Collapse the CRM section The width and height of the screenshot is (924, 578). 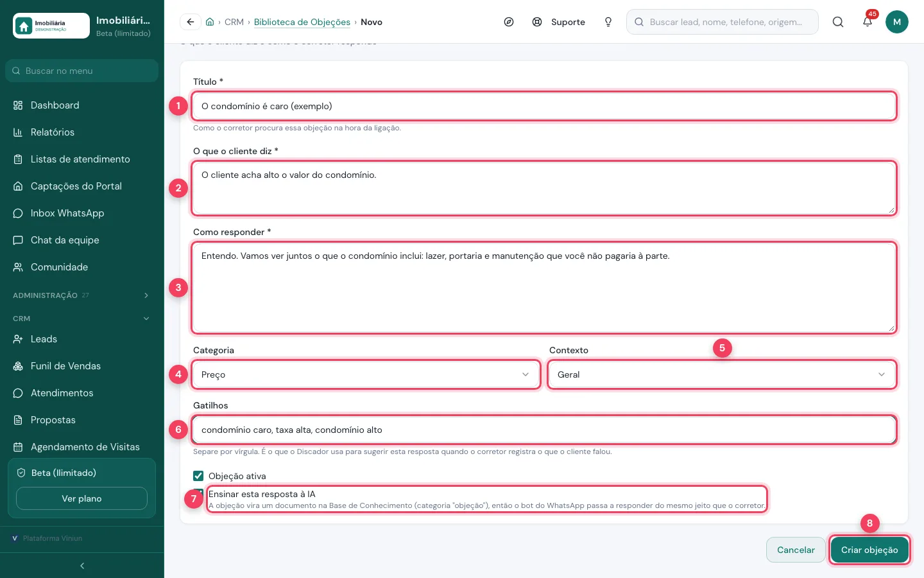(82, 319)
